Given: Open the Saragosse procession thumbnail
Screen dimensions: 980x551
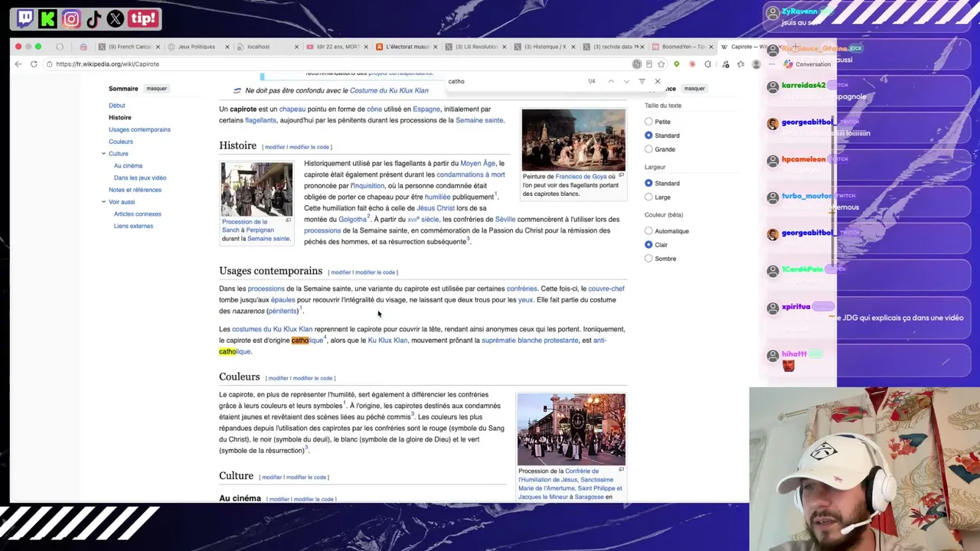Looking at the screenshot, I should pyautogui.click(x=571, y=429).
